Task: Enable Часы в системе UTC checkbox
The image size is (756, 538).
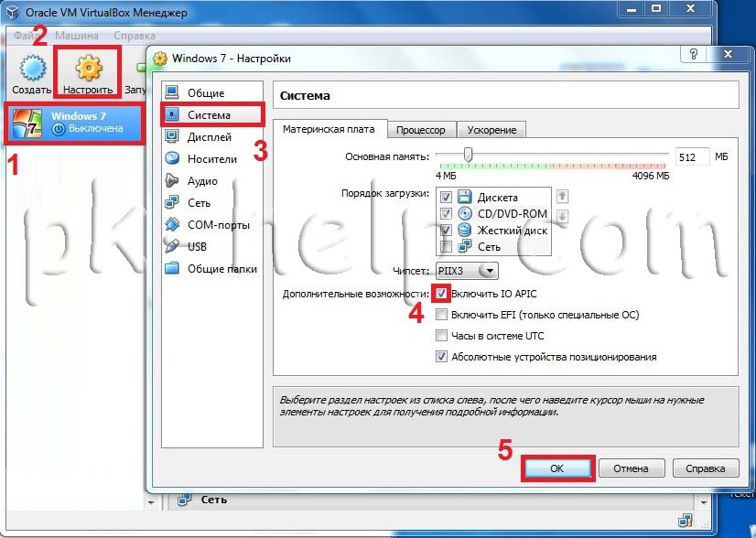Action: (441, 336)
